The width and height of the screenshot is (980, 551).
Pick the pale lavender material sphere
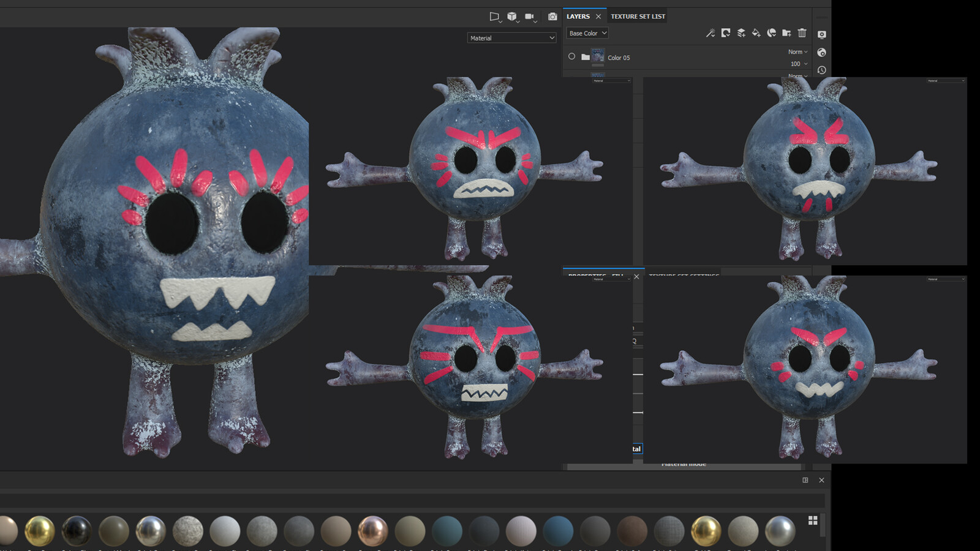(521, 531)
